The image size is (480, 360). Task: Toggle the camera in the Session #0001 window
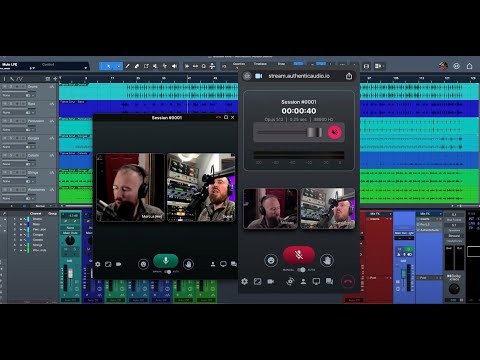click(x=118, y=264)
